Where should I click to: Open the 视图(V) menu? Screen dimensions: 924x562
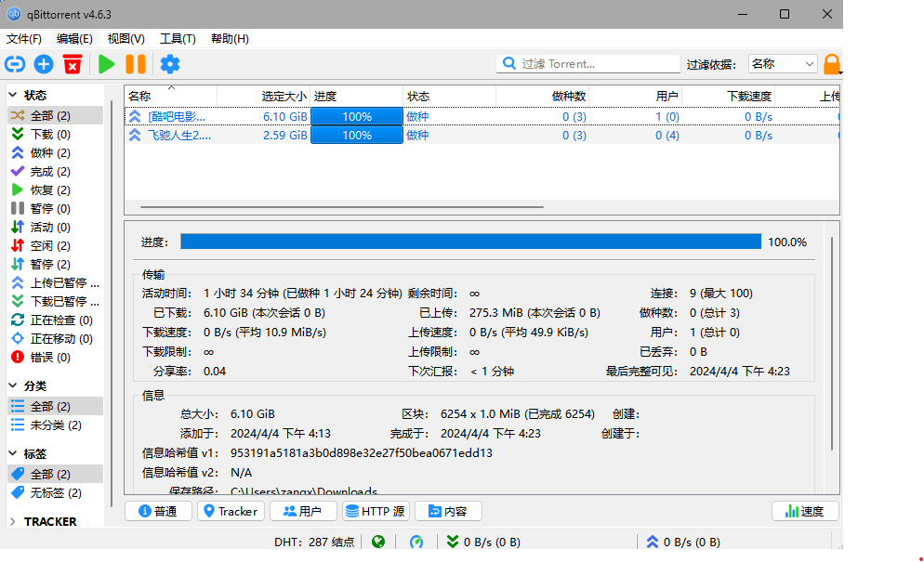125,39
